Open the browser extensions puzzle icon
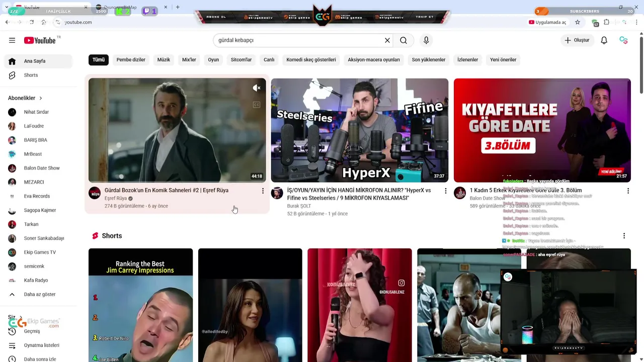The width and height of the screenshot is (644, 362). (x=607, y=22)
